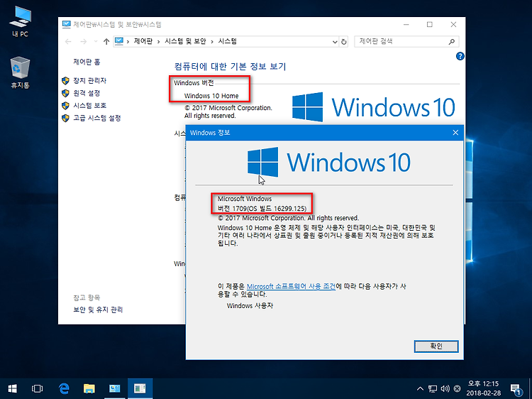Click the 버전 1709 build text
The width and height of the screenshot is (532, 399).
click(262, 209)
